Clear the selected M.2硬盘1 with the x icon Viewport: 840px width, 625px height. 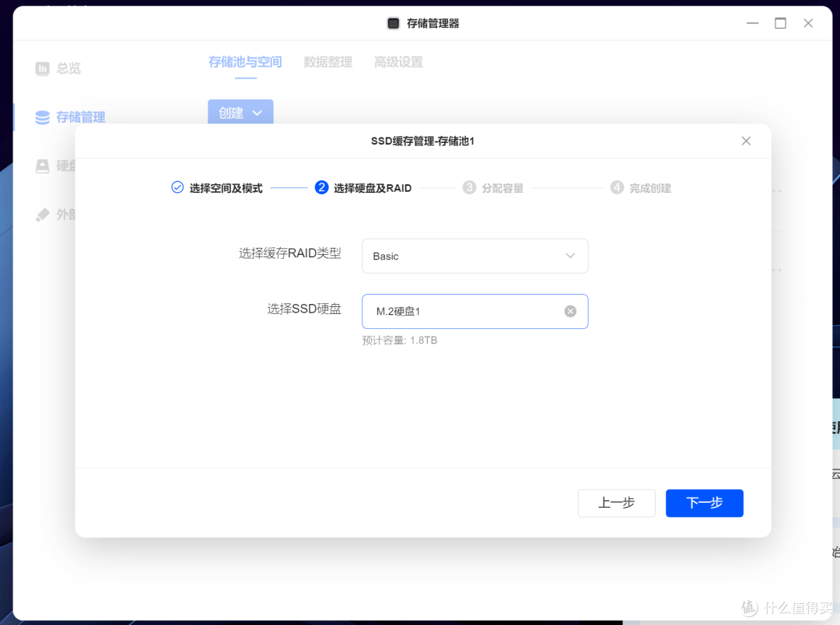pyautogui.click(x=570, y=311)
